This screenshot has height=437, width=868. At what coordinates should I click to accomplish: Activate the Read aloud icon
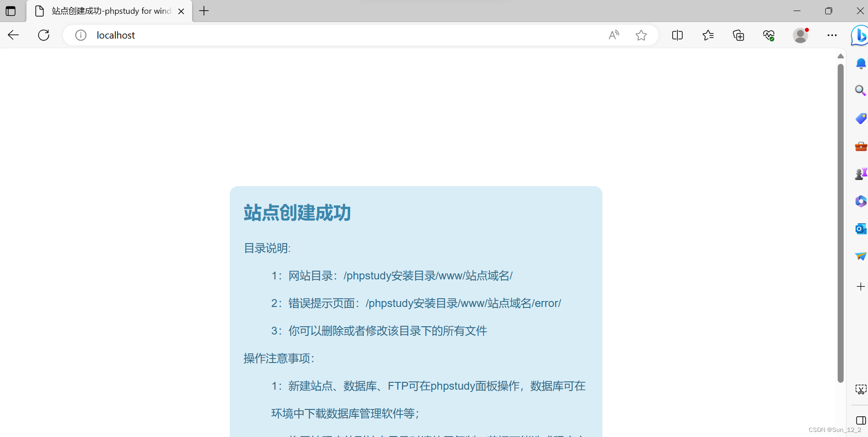point(614,35)
